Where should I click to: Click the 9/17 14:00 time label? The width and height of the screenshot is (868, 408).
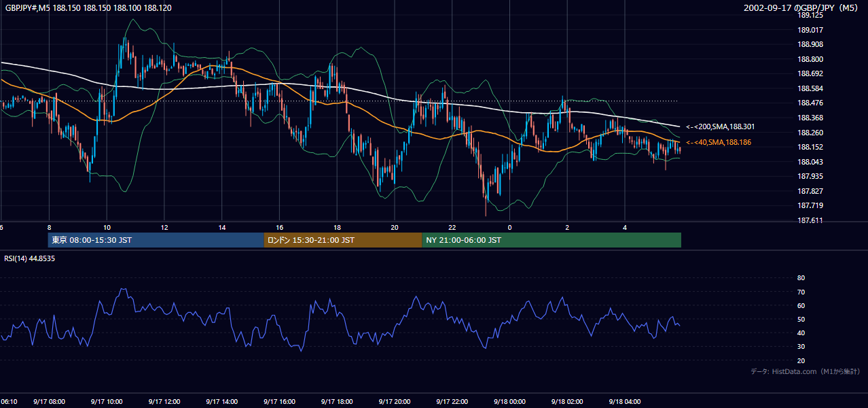coord(222,402)
